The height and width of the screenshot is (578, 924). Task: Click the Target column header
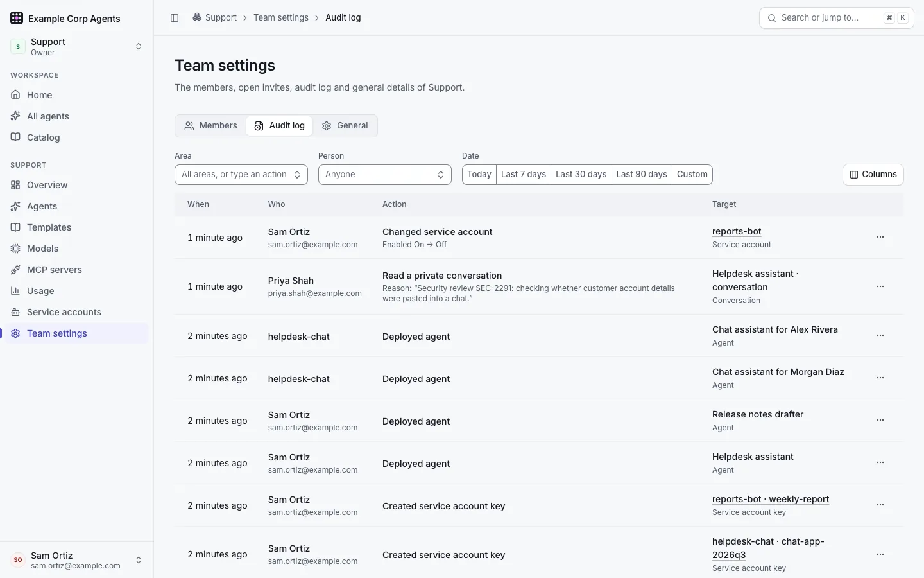point(724,204)
